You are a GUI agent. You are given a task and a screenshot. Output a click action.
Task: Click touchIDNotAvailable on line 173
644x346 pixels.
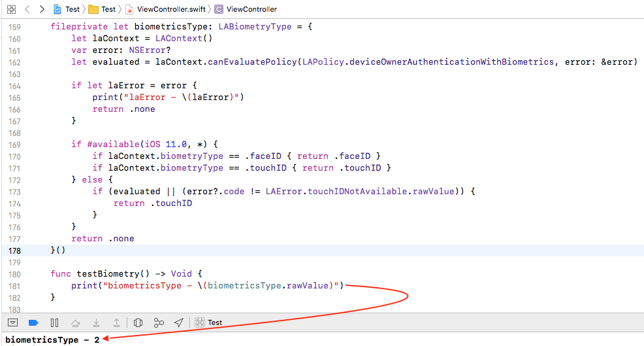[357, 191]
